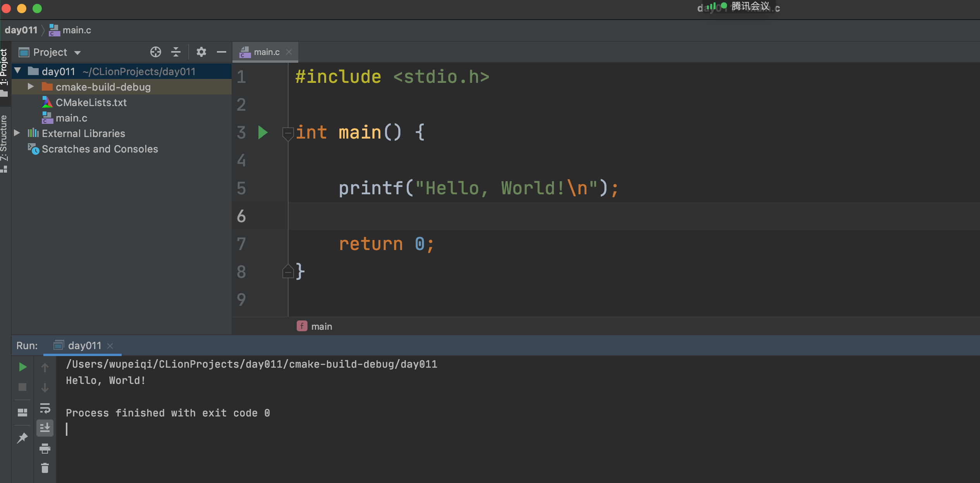Hide the Project tool window
This screenshot has width=980, height=483.
point(222,52)
